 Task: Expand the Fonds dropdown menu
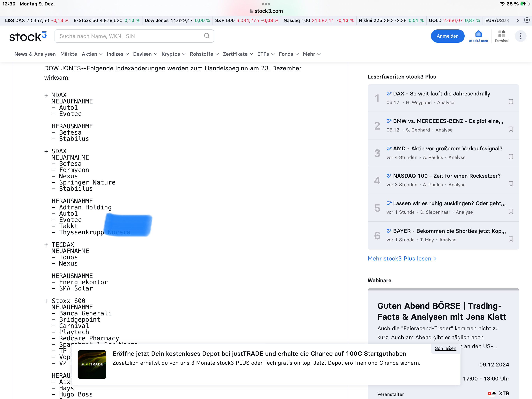click(289, 54)
